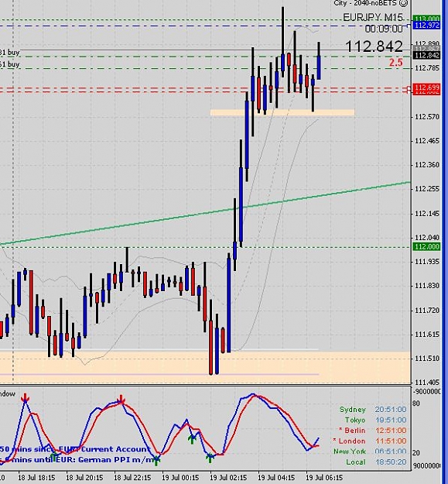Click the 112.570 price axis label

click(427, 117)
